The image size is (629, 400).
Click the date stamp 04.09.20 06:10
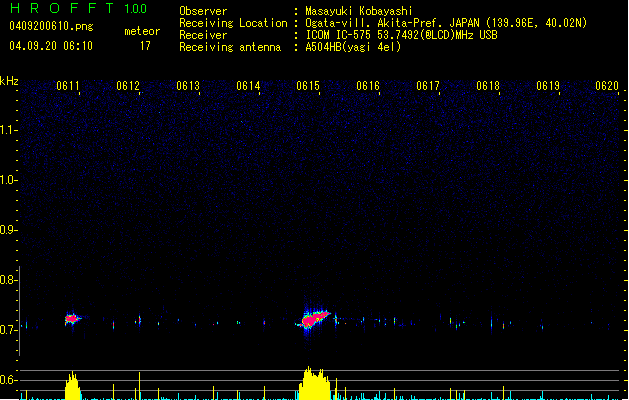point(51,46)
